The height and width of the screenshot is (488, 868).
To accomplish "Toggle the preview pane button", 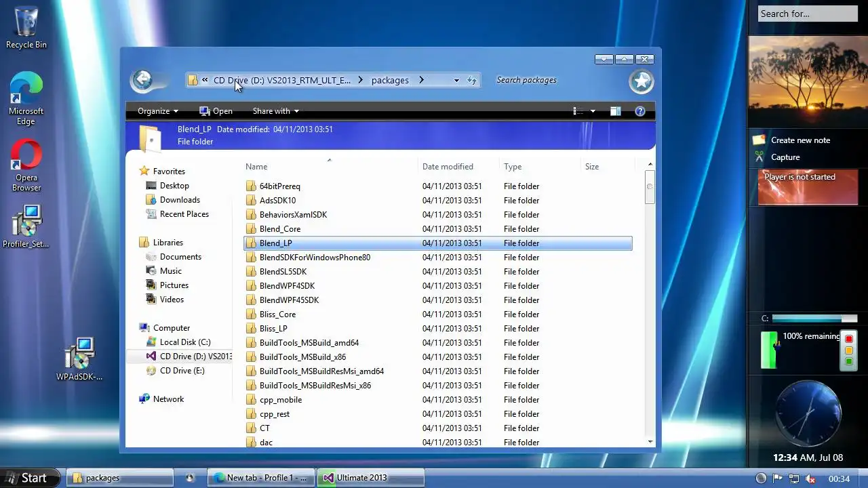I will tap(616, 111).
